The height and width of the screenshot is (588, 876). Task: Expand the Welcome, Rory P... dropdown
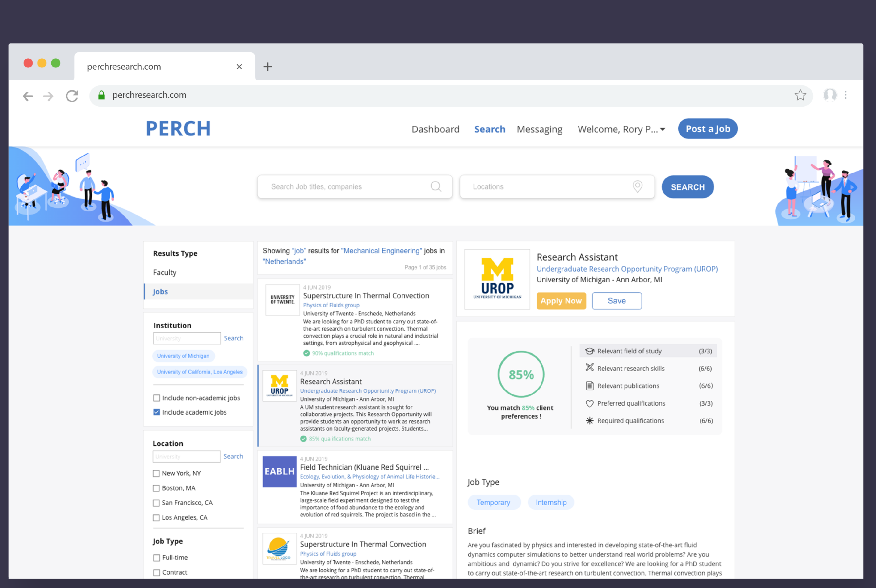point(622,129)
